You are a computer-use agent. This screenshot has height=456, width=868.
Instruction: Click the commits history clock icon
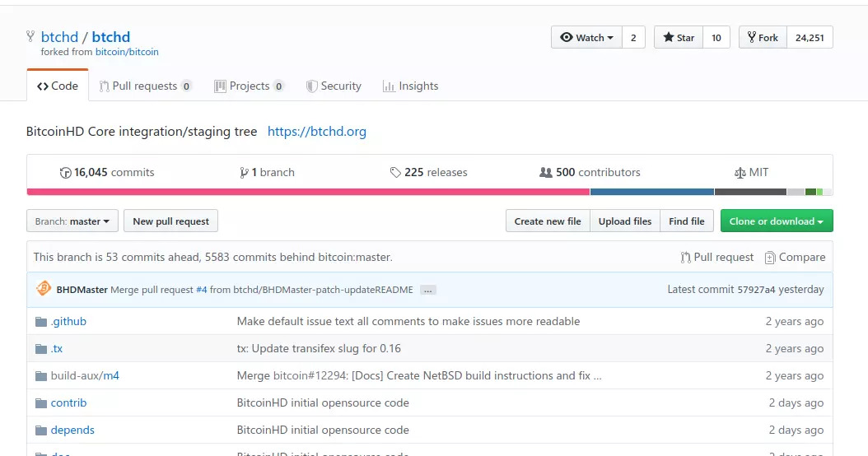tap(65, 173)
